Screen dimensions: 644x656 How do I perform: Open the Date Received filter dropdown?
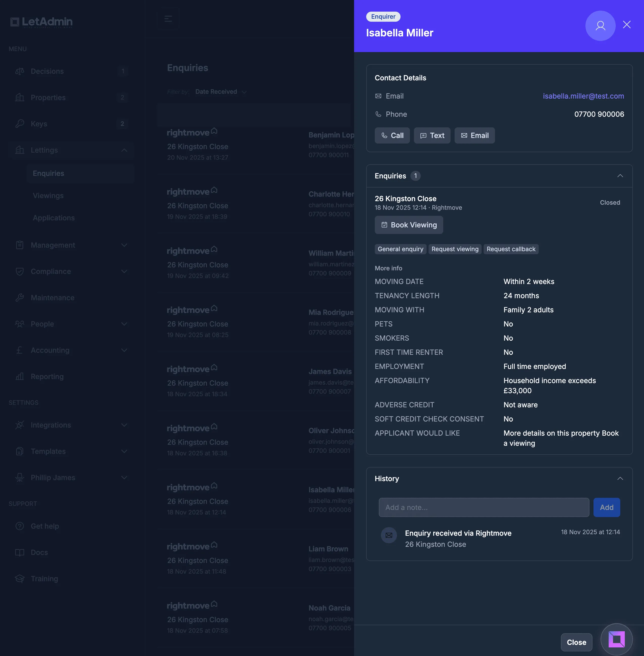point(220,91)
